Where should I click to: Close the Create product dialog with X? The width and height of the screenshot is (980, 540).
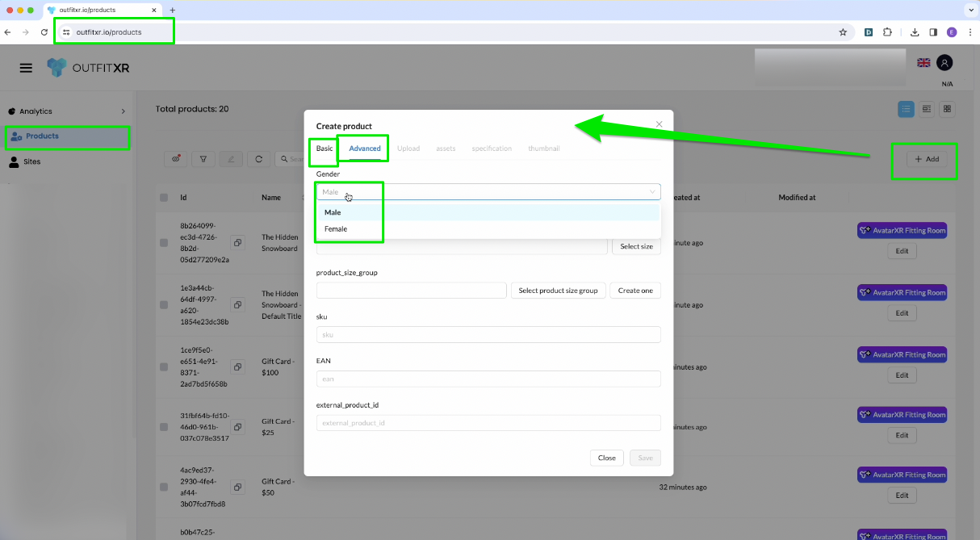pyautogui.click(x=660, y=124)
